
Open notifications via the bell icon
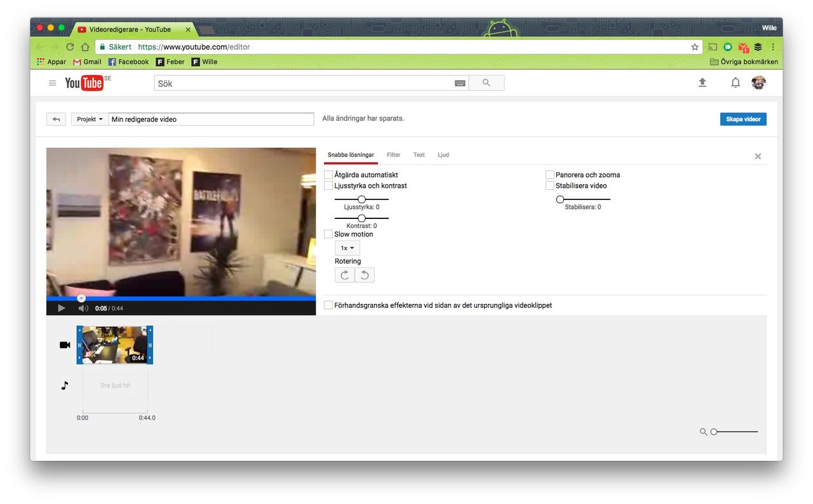[x=735, y=83]
